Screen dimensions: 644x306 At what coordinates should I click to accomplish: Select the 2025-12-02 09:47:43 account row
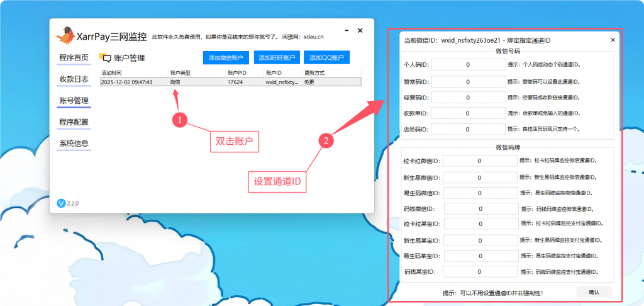click(x=231, y=82)
